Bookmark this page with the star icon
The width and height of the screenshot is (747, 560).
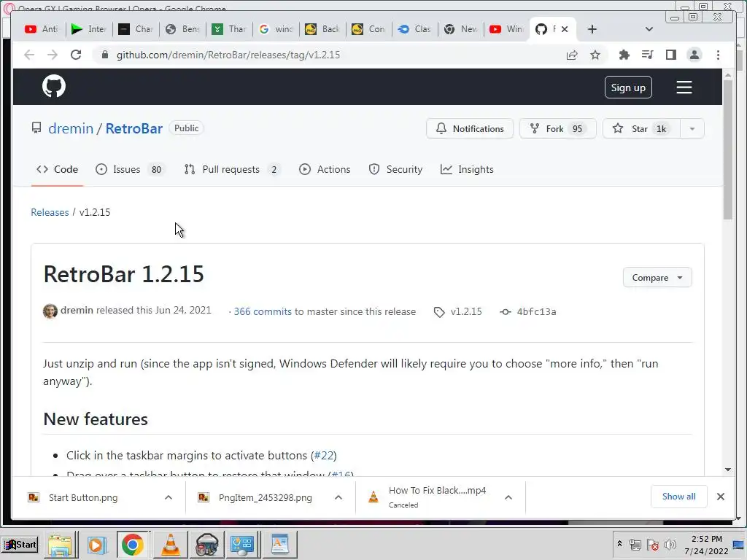coord(595,55)
